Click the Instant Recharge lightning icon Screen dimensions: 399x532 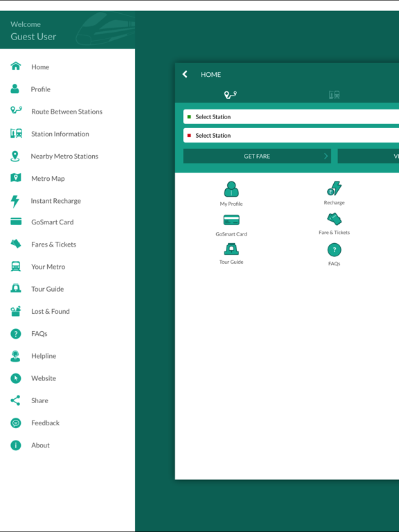point(15,201)
